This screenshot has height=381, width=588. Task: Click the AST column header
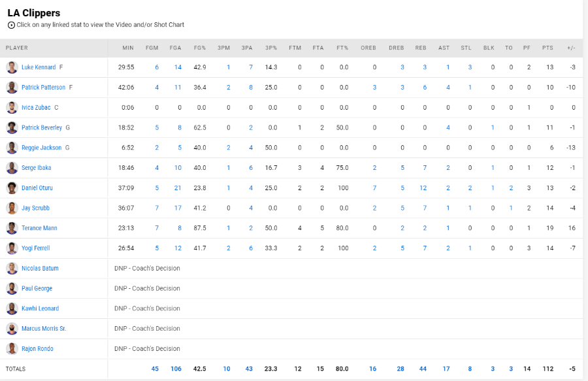(x=444, y=48)
